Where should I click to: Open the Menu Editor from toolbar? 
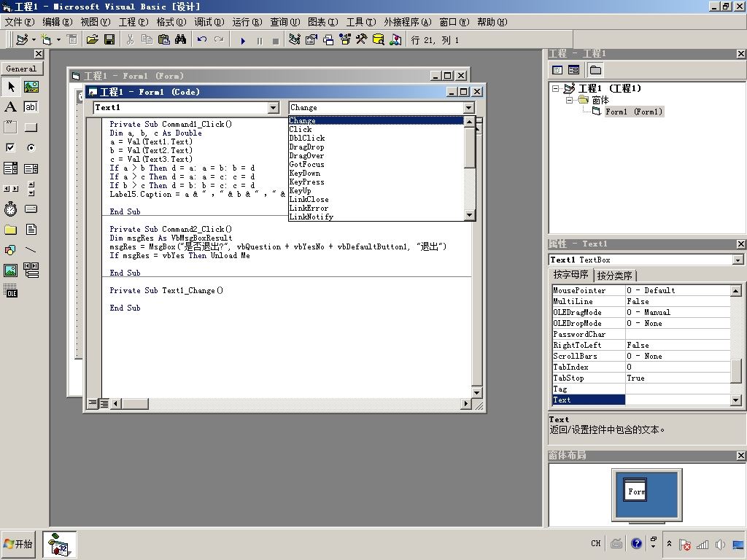click(72, 39)
